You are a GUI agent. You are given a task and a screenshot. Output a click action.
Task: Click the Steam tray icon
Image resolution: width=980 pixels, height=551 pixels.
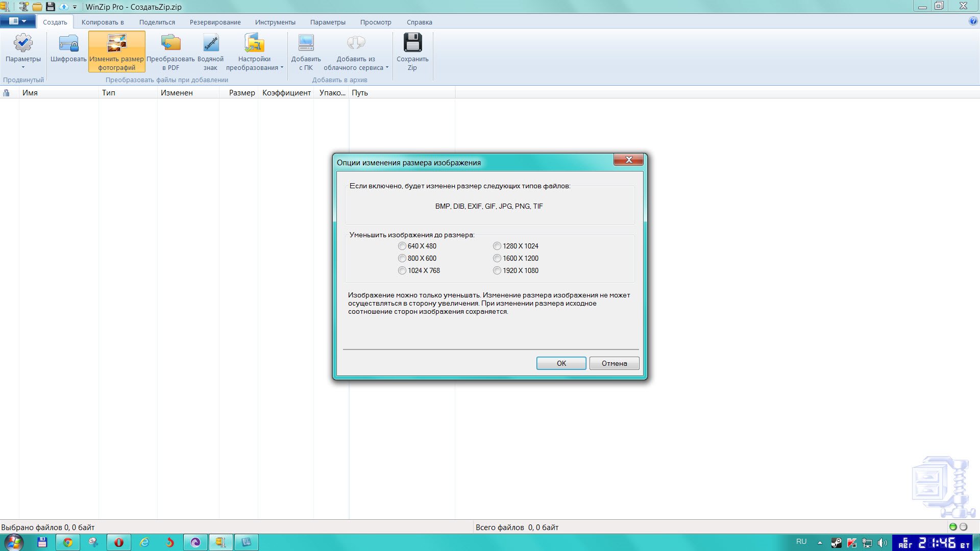coord(836,543)
